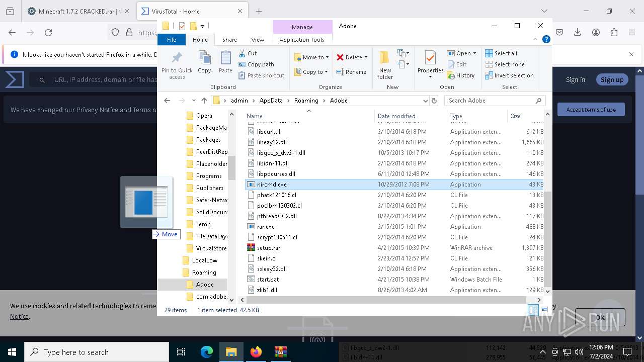644x362 pixels.
Task: Click Accept terms of use
Action: (591, 110)
